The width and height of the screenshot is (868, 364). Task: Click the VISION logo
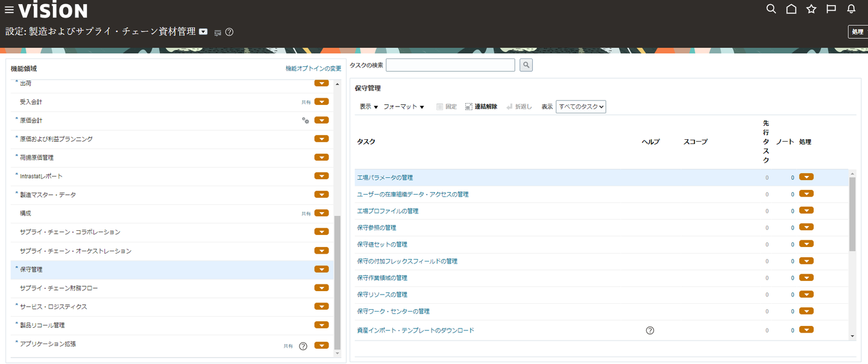coord(53,10)
